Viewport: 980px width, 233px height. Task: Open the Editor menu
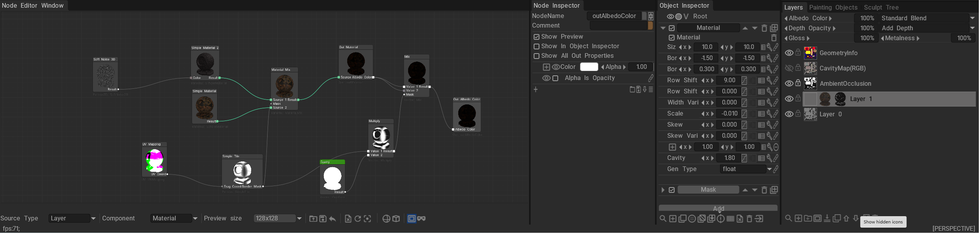pyautogui.click(x=29, y=5)
